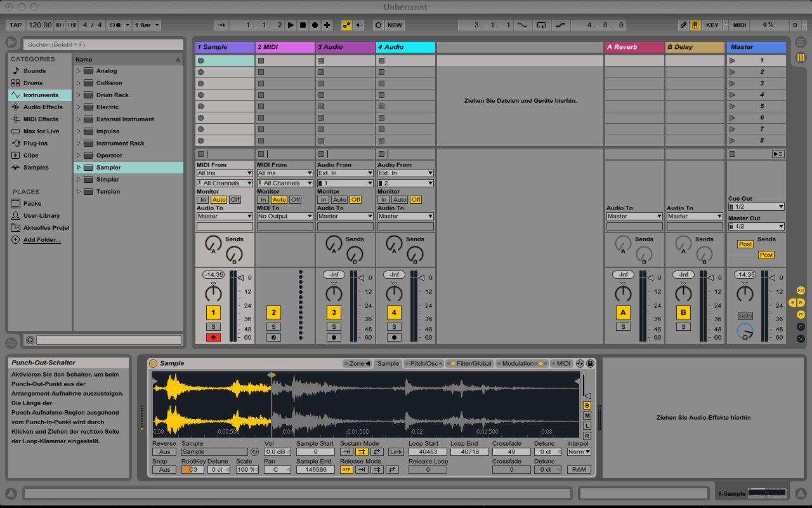Click the TAP tempo button
This screenshot has height=508, width=812.
click(x=15, y=25)
